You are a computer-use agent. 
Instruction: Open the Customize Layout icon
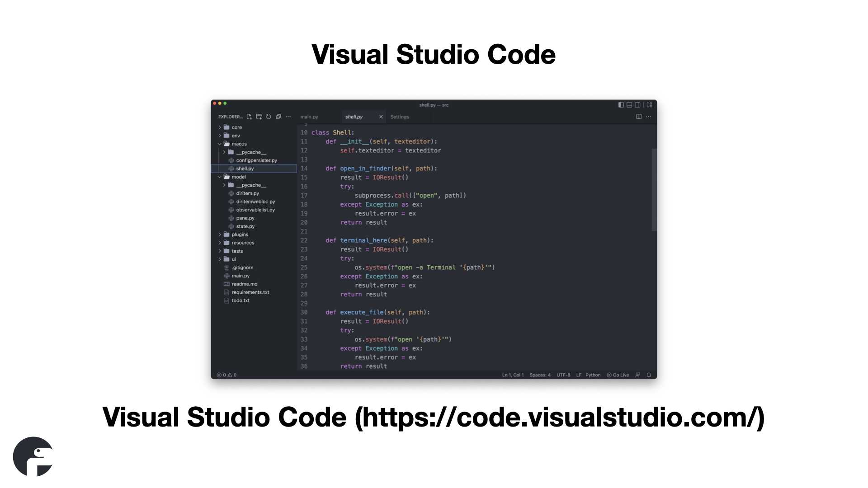coord(649,105)
